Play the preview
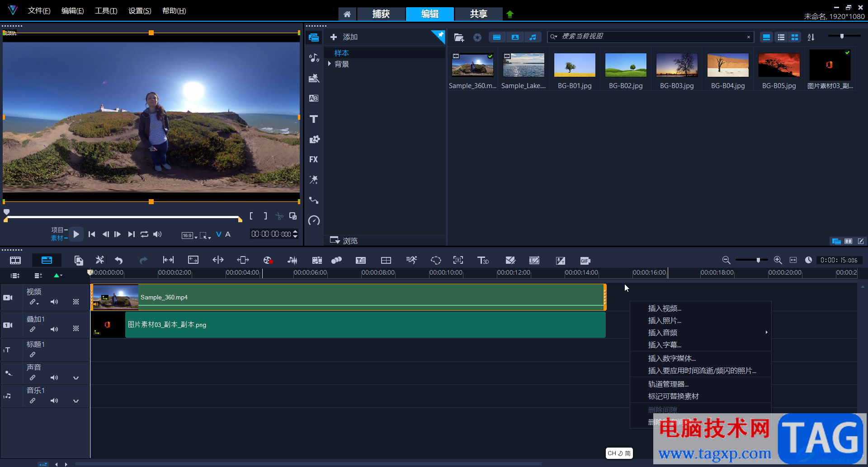Viewport: 868px width, 467px height. click(x=76, y=234)
